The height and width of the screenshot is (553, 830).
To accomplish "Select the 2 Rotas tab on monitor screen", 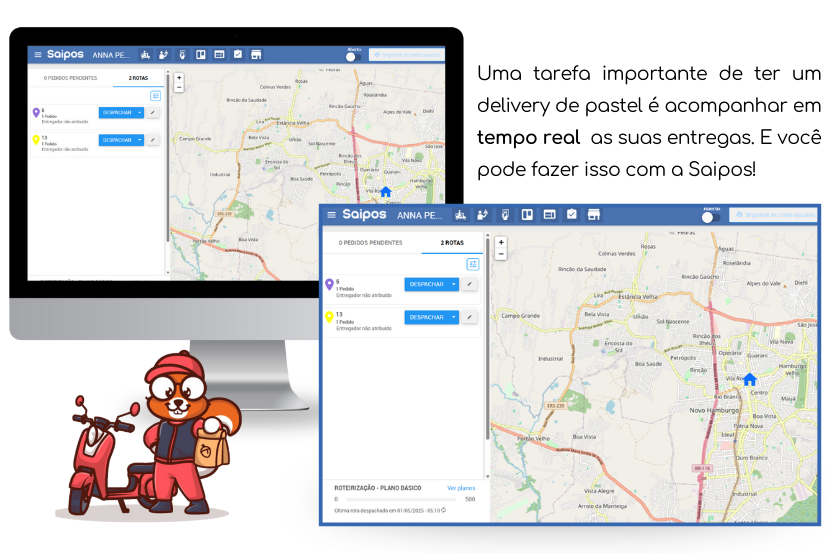I will (138, 78).
